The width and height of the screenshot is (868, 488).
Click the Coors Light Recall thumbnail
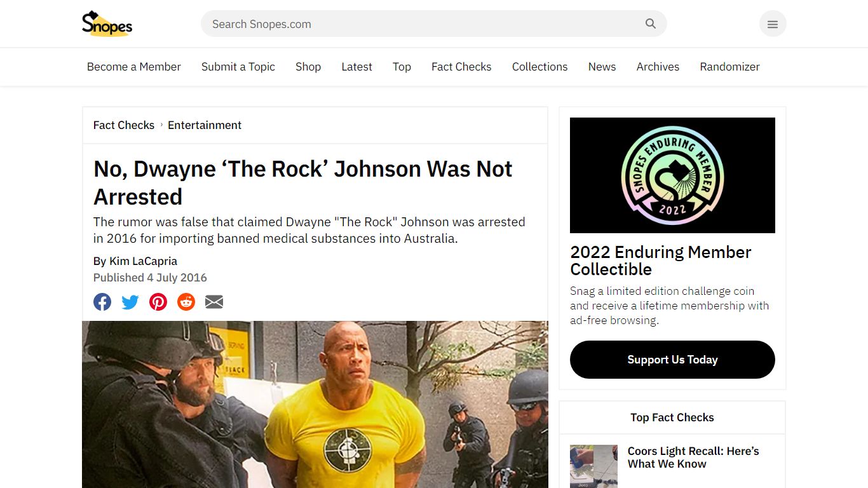tap(593, 466)
